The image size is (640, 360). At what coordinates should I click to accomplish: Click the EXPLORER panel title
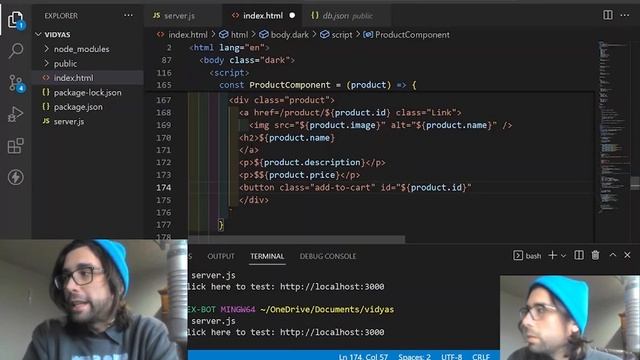pyautogui.click(x=61, y=16)
